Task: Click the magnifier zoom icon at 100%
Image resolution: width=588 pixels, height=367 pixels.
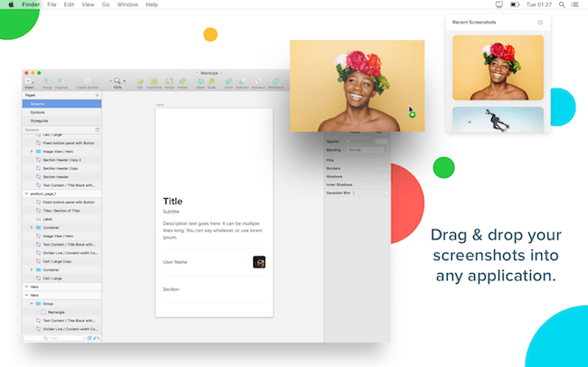Action: click(x=118, y=81)
